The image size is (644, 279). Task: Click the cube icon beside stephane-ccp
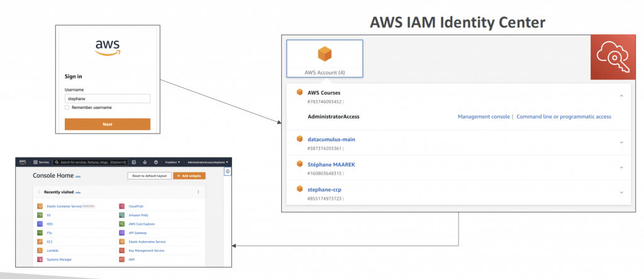click(300, 190)
